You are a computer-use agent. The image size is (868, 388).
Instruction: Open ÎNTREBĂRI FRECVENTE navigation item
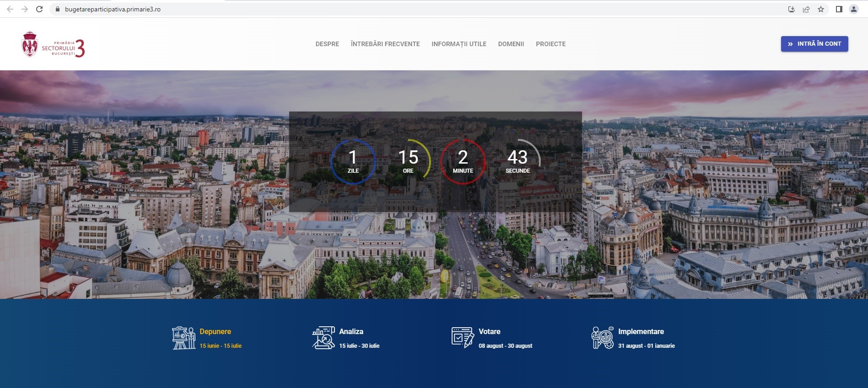pyautogui.click(x=385, y=44)
